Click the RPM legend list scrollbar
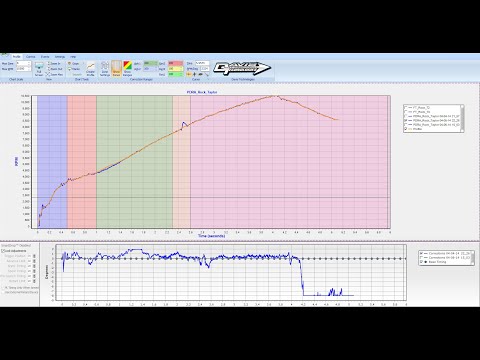The height and width of the screenshot is (360, 480). (x=462, y=118)
